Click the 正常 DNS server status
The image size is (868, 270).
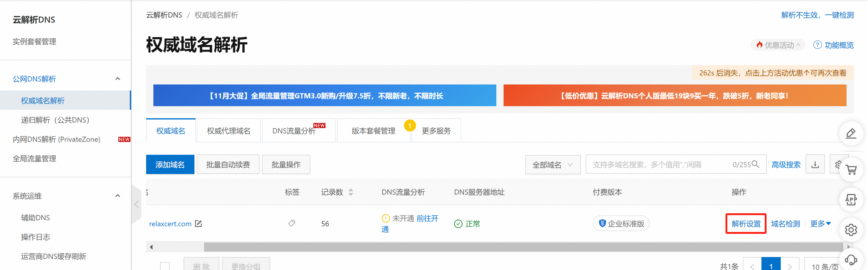[x=467, y=224]
